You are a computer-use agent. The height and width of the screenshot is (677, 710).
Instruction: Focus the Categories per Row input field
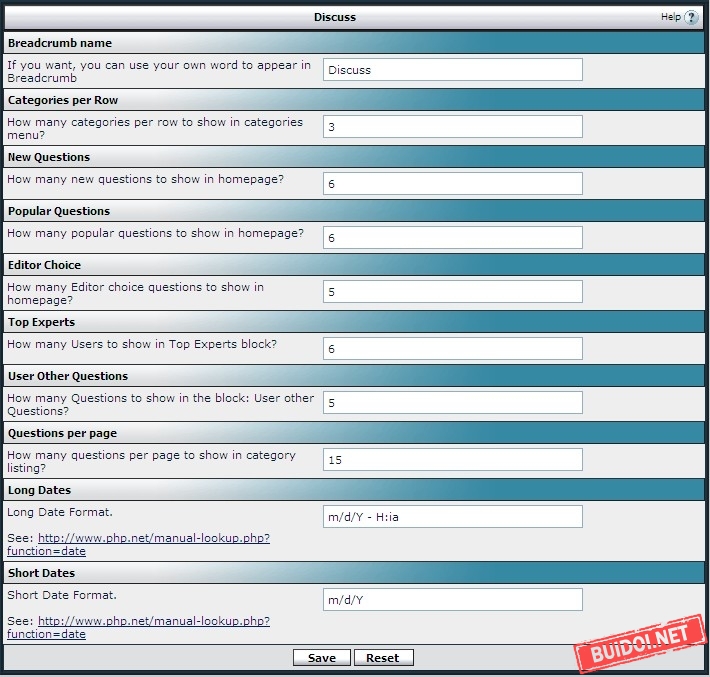tap(452, 127)
